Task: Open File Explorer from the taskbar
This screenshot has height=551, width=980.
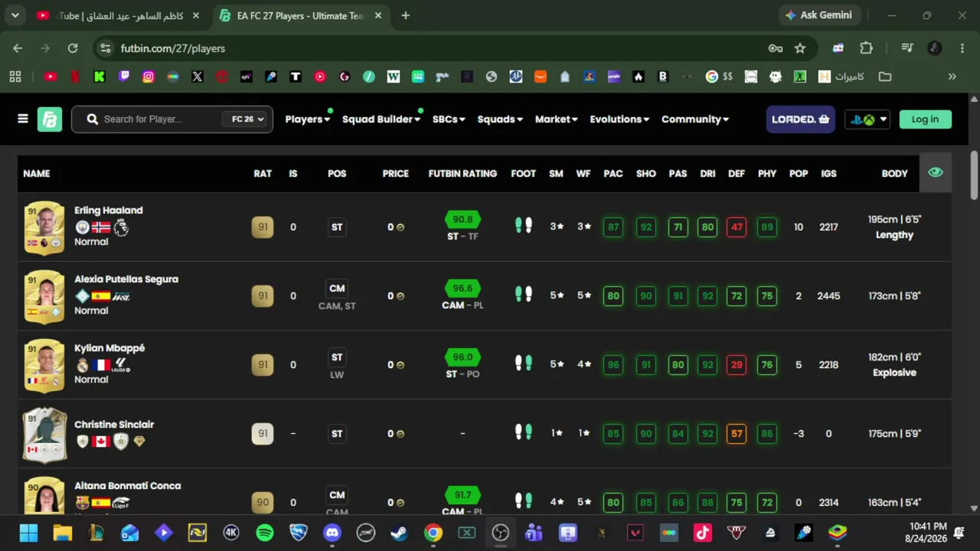Action: [63, 533]
